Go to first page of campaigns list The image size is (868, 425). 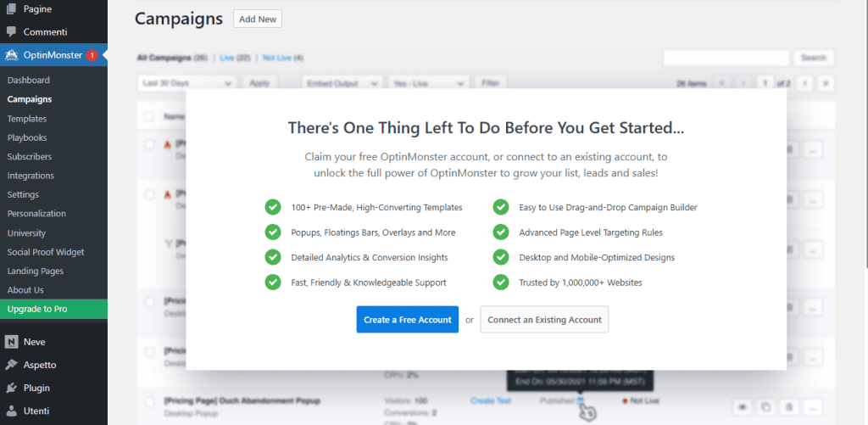click(722, 83)
